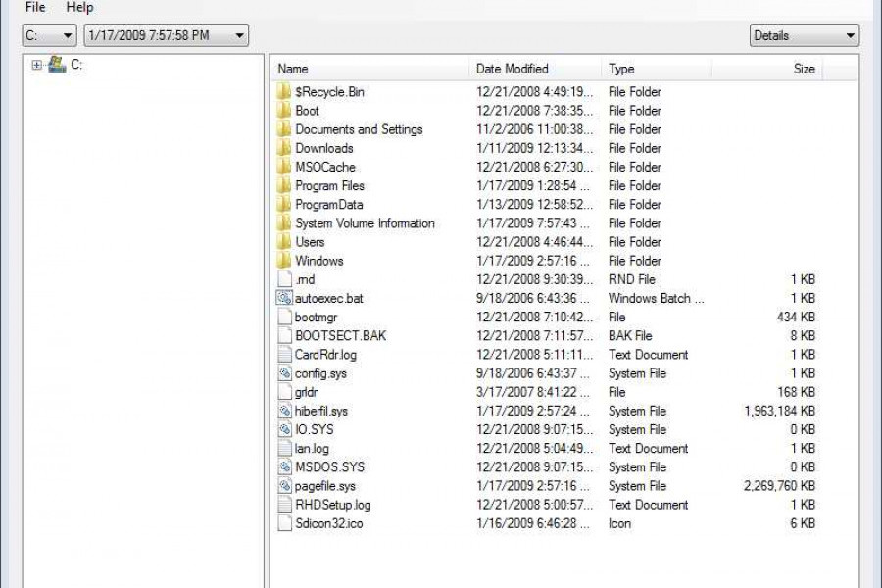Select the Program Files folder icon
The width and height of the screenshot is (882, 588).
(284, 186)
